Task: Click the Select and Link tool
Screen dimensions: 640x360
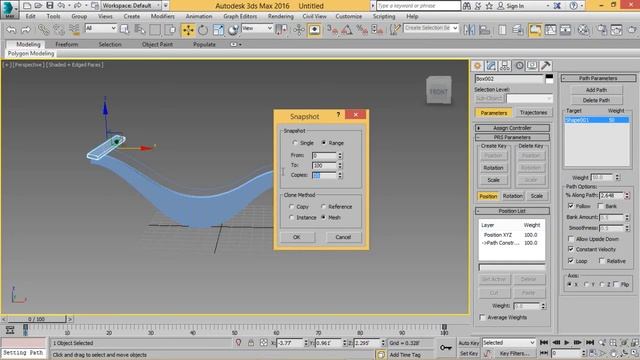Action: click(44, 29)
